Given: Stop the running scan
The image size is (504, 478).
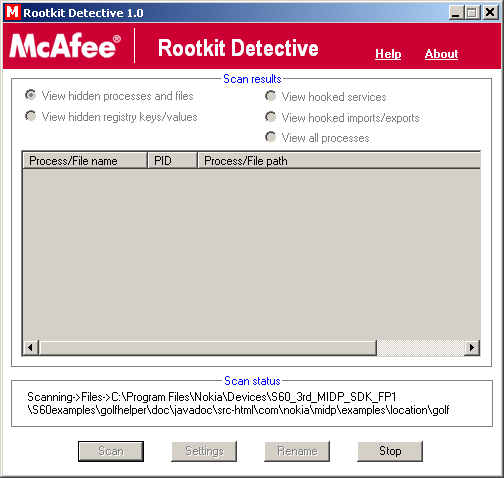Looking at the screenshot, I should pos(390,451).
